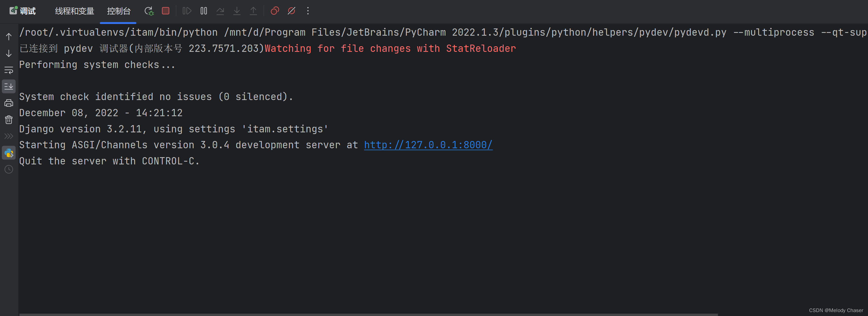
Task: Toggle Mute Breakpoints
Action: 291,11
